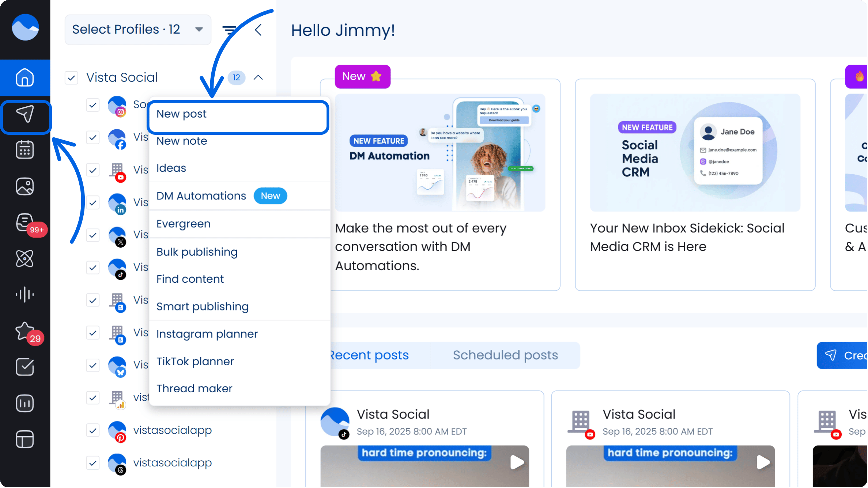Click the New star badge on feature card

(x=363, y=76)
